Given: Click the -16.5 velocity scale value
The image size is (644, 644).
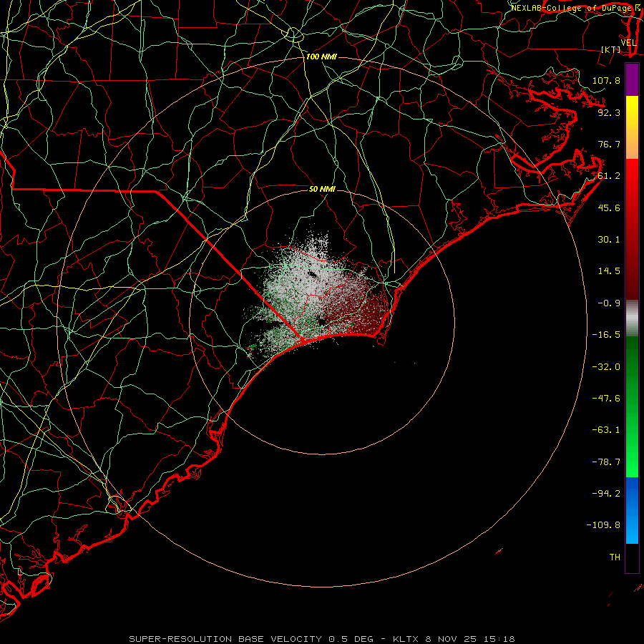Looking at the screenshot, I should pyautogui.click(x=606, y=335).
